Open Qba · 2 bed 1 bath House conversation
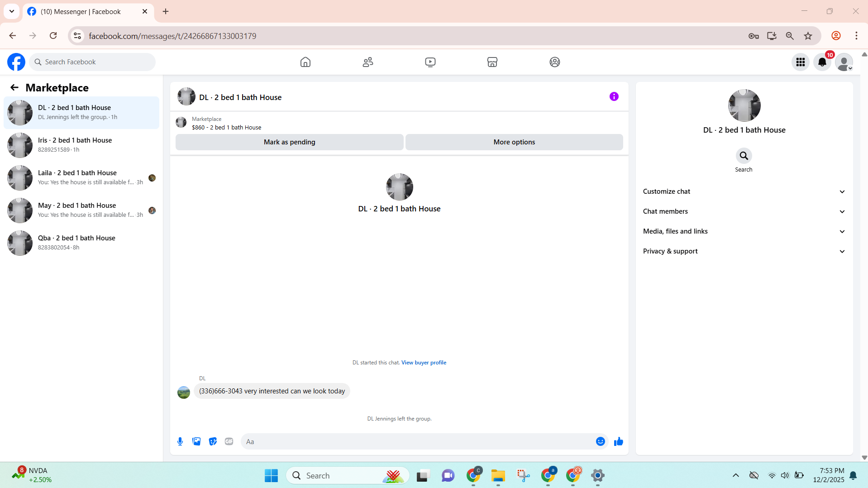The width and height of the screenshot is (868, 488). tap(81, 243)
